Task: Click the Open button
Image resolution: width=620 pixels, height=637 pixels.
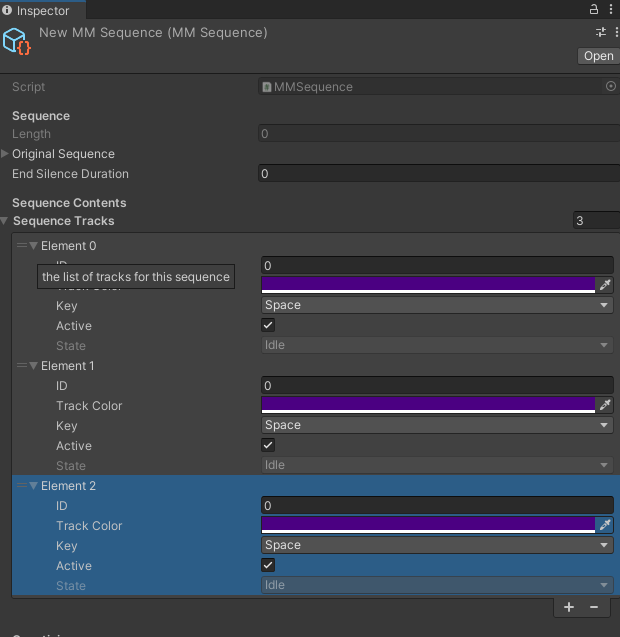Action: (x=598, y=56)
